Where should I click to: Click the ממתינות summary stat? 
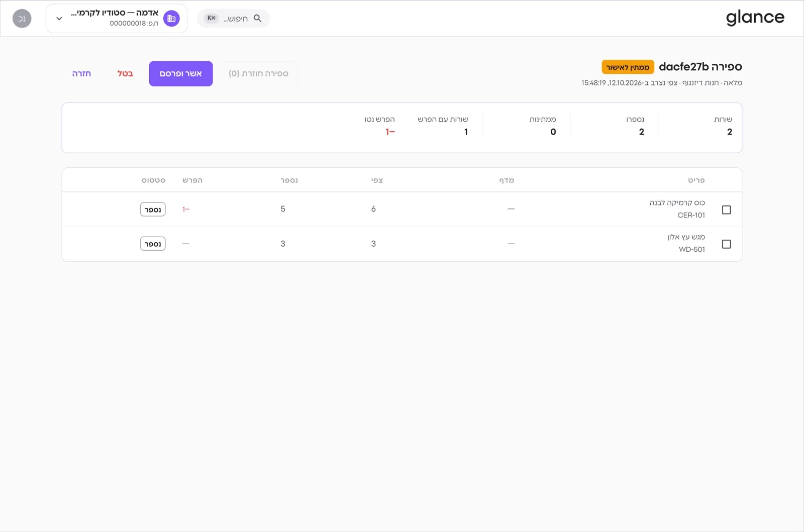pos(543,126)
